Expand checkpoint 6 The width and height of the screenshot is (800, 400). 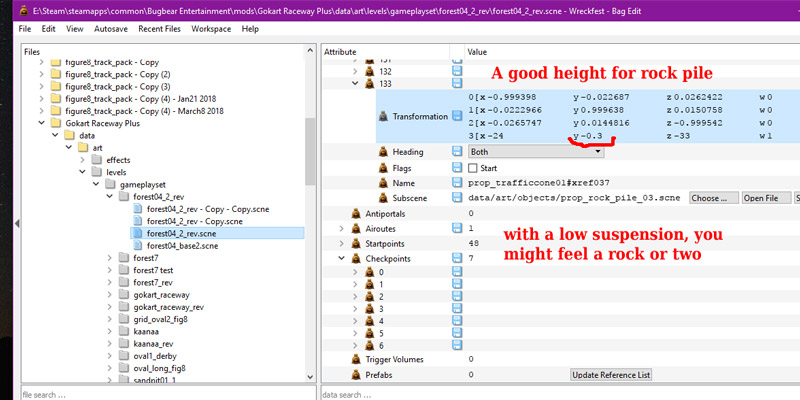(356, 345)
